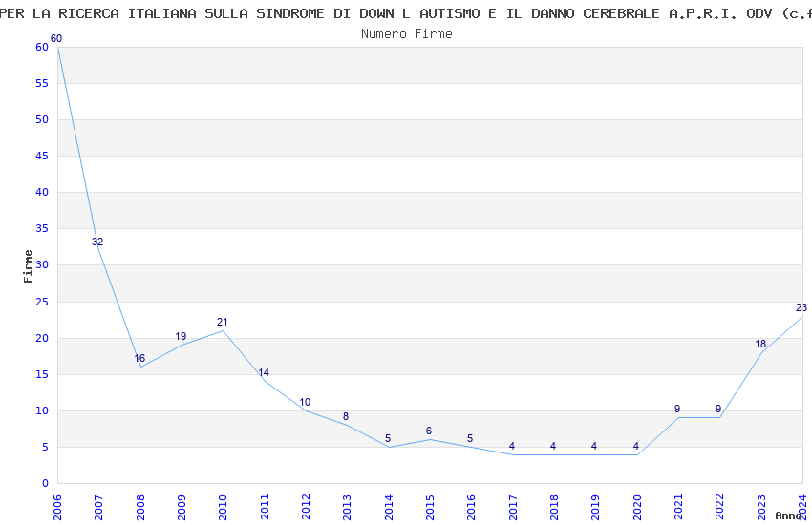
Task: Click the 'Firme' y-axis title
Action: pos(28,266)
